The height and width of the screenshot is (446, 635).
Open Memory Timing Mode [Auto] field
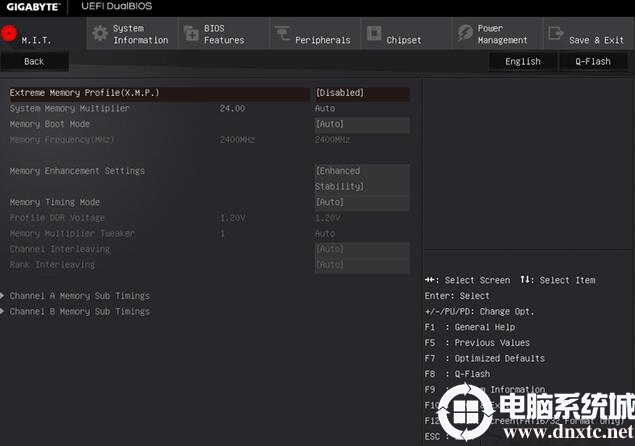(x=362, y=202)
